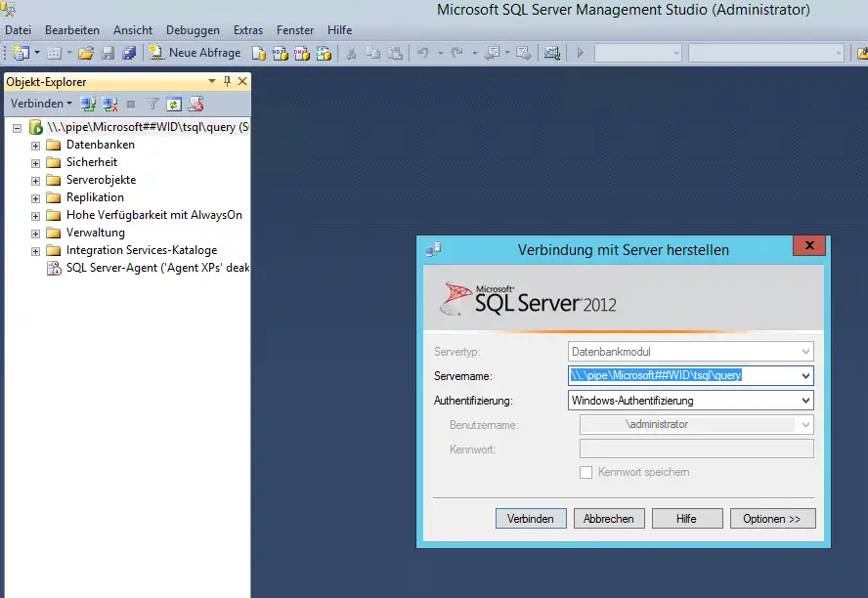This screenshot has width=868, height=598.
Task: Open the Verbinden dropdown in Objekt-Explorer
Action: (41, 104)
